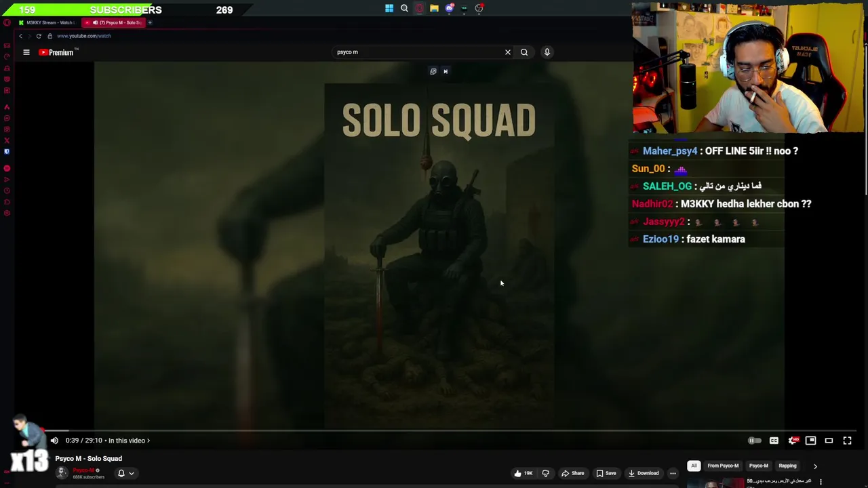Open the video settings gear
This screenshot has height=488, width=868.
793,441
